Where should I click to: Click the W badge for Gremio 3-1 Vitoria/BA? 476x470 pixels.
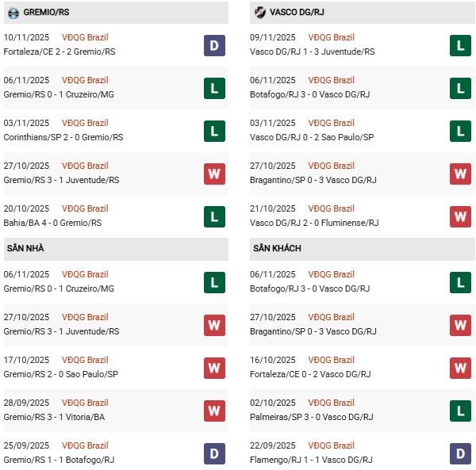click(x=214, y=411)
